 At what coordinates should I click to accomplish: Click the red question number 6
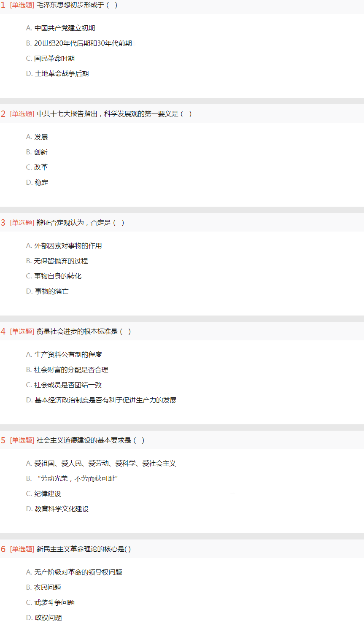point(3,550)
